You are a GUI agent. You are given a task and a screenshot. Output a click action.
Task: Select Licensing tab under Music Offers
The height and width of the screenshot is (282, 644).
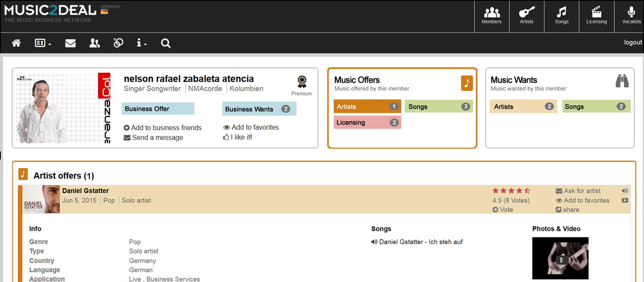pyautogui.click(x=367, y=122)
